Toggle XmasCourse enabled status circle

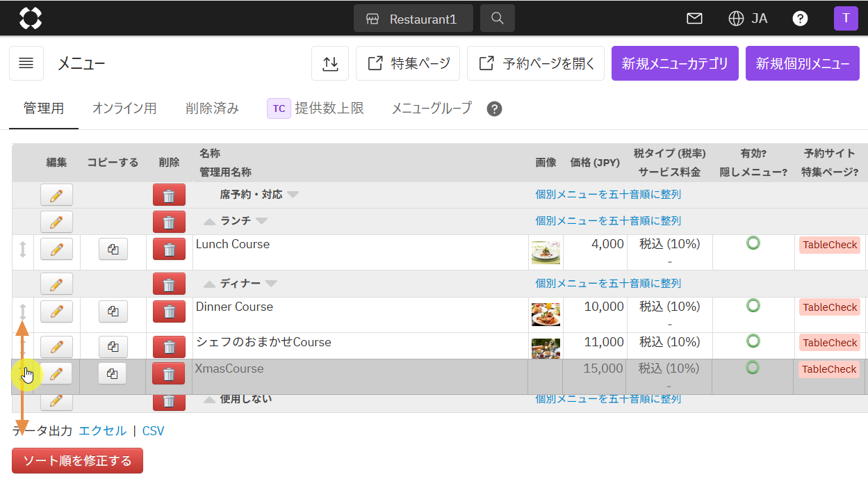tap(752, 367)
